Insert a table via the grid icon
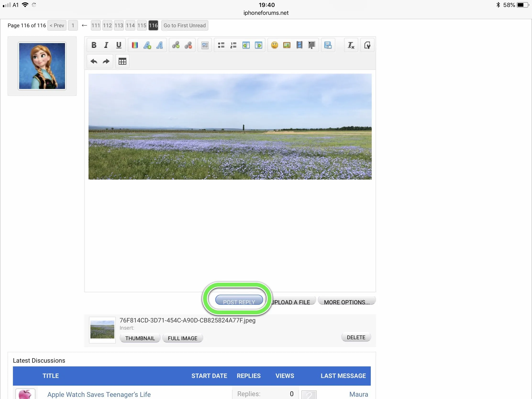Viewport: 532px width, 399px height. coord(122,61)
